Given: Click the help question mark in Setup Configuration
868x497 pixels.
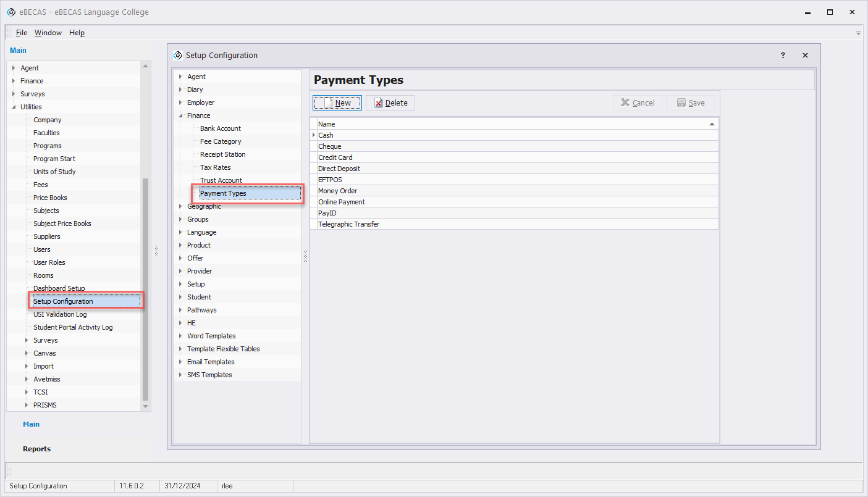Looking at the screenshot, I should click(x=783, y=56).
